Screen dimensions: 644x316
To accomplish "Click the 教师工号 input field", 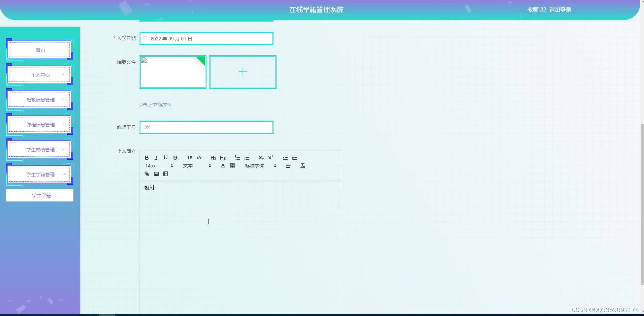I will (206, 127).
